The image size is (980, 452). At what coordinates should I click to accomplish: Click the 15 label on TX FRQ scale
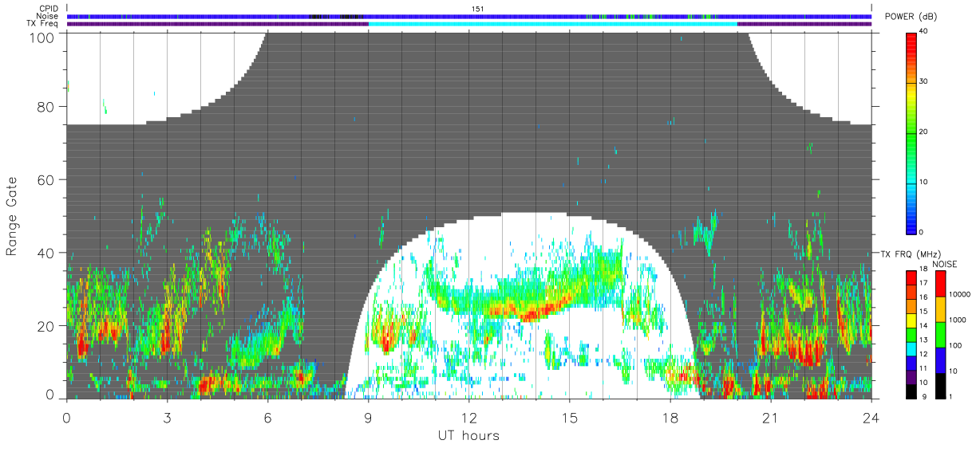[x=923, y=312]
